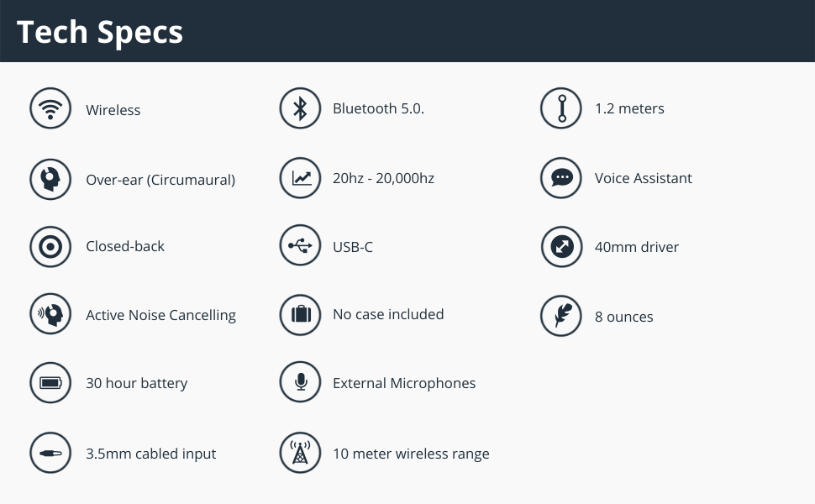Image resolution: width=815 pixels, height=504 pixels.
Task: Click the Closed-back target icon
Action: (50, 247)
